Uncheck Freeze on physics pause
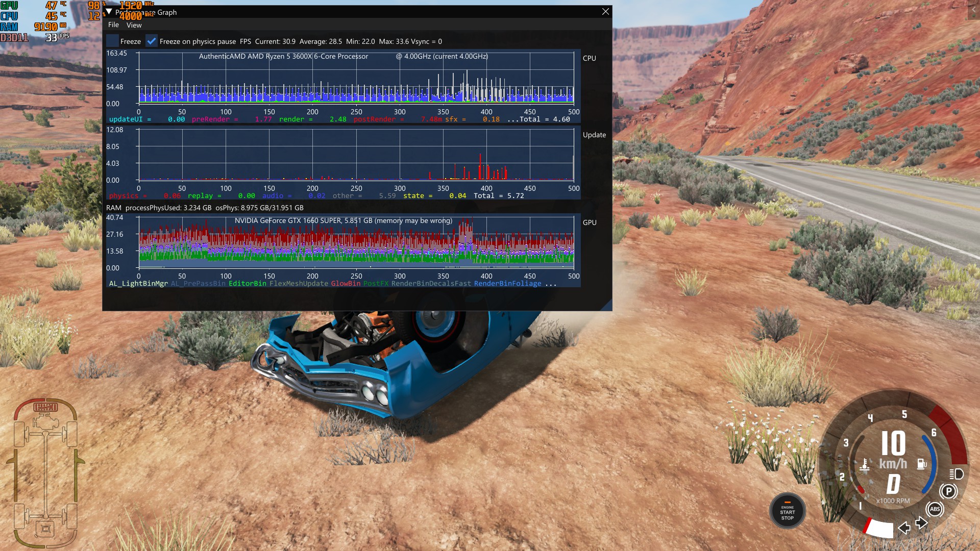 tap(152, 41)
